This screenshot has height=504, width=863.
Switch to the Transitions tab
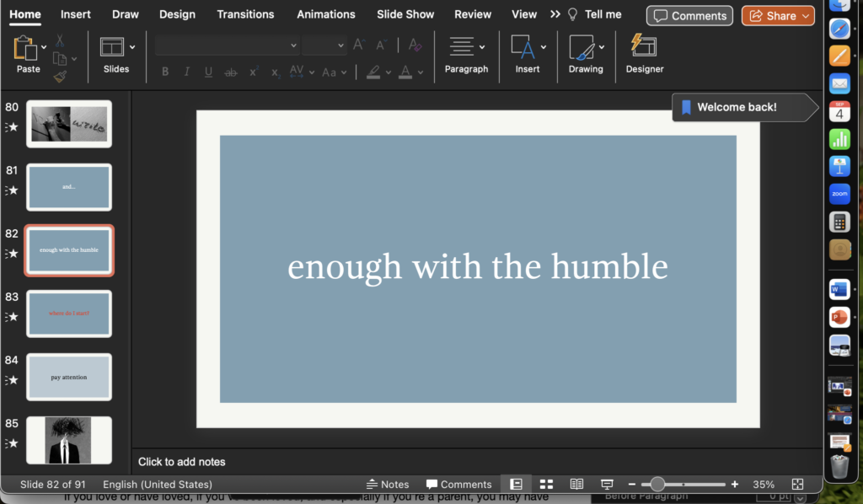click(x=245, y=14)
